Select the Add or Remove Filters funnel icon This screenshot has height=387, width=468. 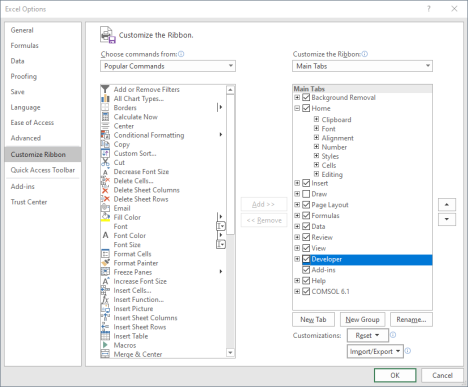(x=105, y=89)
